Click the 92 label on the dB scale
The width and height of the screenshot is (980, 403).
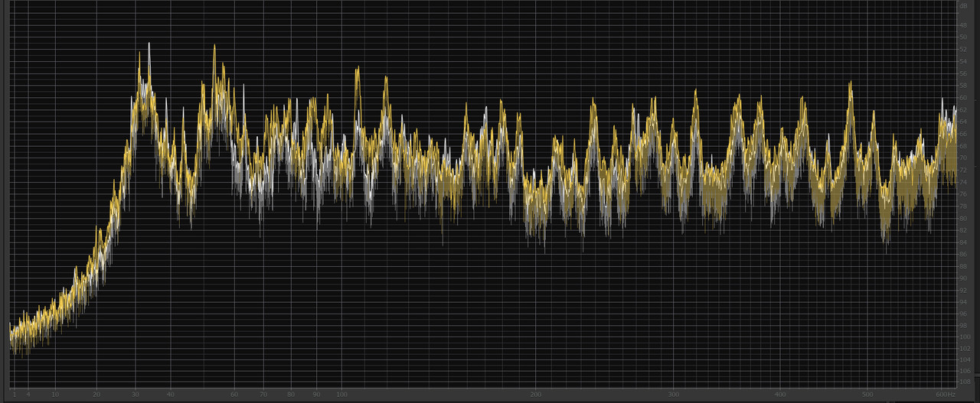point(962,290)
